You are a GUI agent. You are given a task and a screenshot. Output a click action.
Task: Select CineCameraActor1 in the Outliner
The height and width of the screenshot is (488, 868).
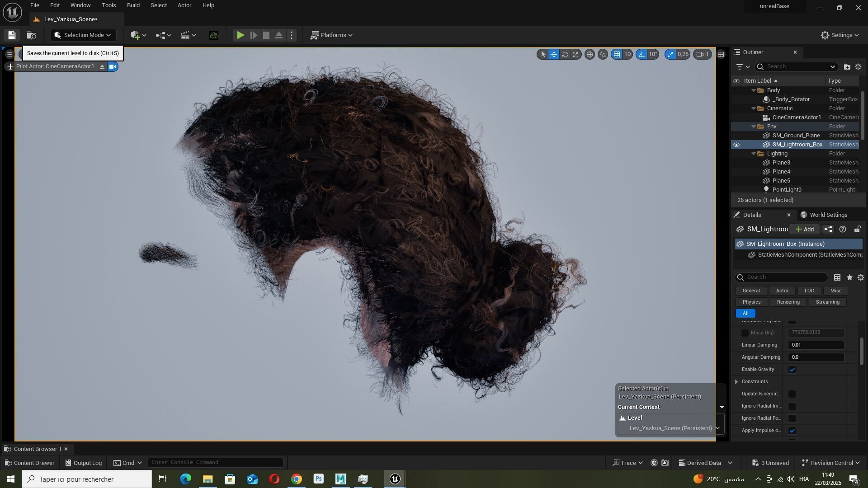(x=796, y=117)
